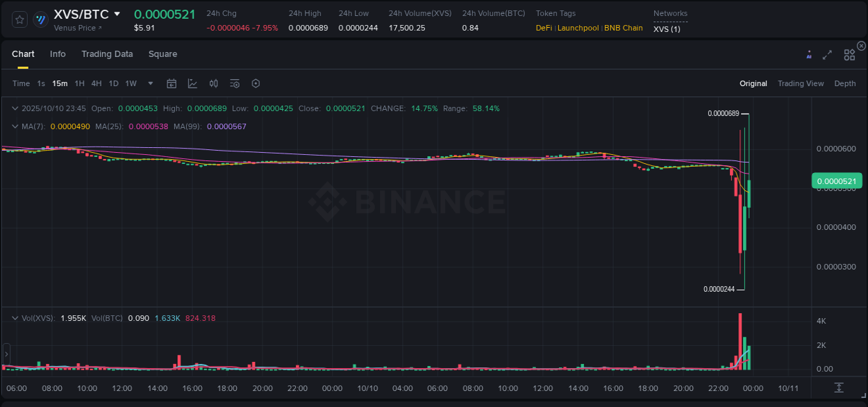Viewport: 868px width, 407px height.
Task: Open the extra time intervals dropdown arrow
Action: click(149, 83)
